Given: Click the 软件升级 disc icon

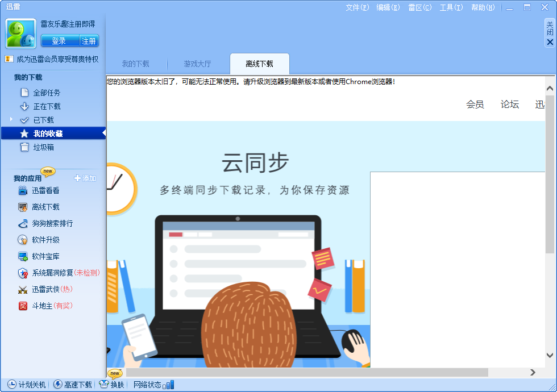Looking at the screenshot, I should 23,240.
